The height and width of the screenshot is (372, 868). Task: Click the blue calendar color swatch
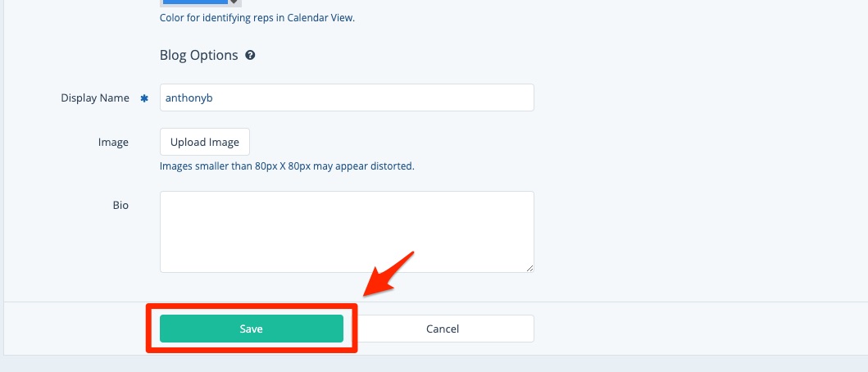pos(195,2)
